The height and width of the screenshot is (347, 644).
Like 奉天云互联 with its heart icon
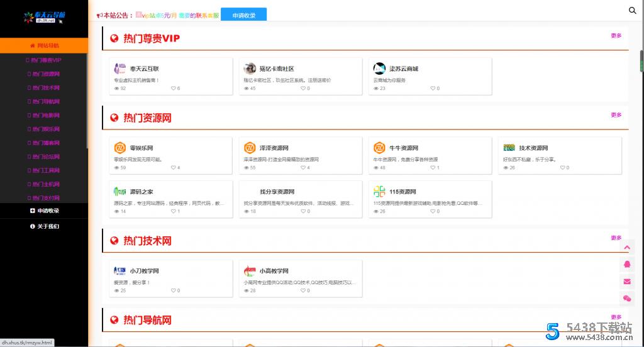pos(174,88)
